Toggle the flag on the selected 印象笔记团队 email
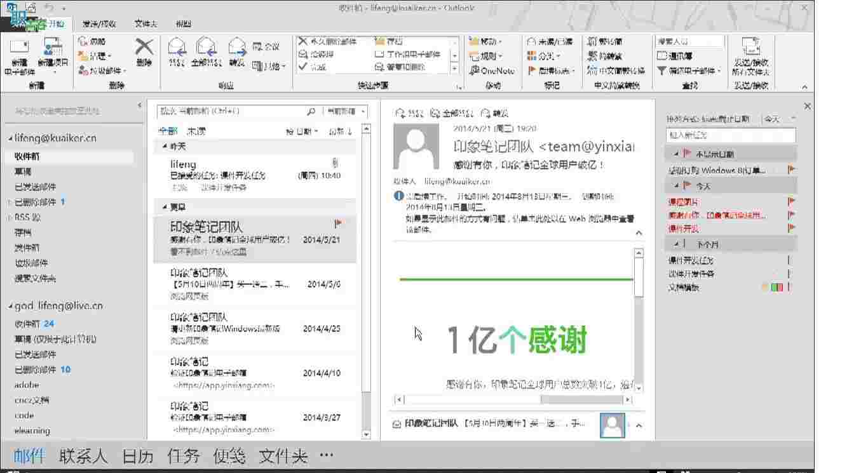The image size is (868, 473). click(x=337, y=223)
